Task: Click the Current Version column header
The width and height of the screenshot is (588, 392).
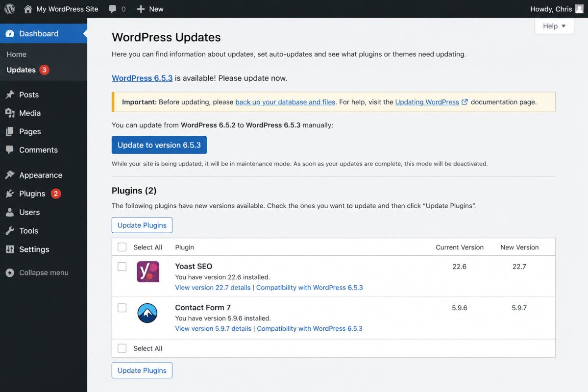Action: 460,247
